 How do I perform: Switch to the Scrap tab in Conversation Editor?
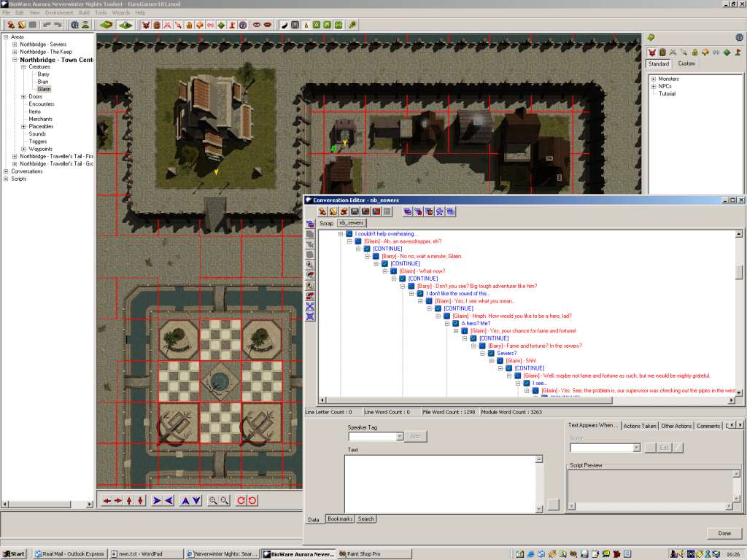(x=326, y=223)
